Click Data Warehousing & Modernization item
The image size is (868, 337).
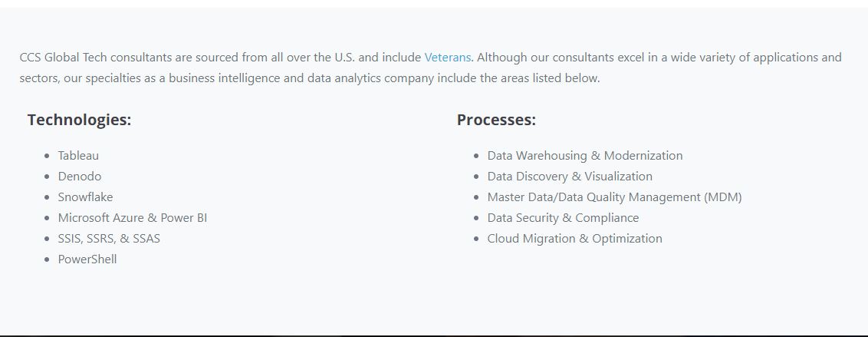point(584,156)
